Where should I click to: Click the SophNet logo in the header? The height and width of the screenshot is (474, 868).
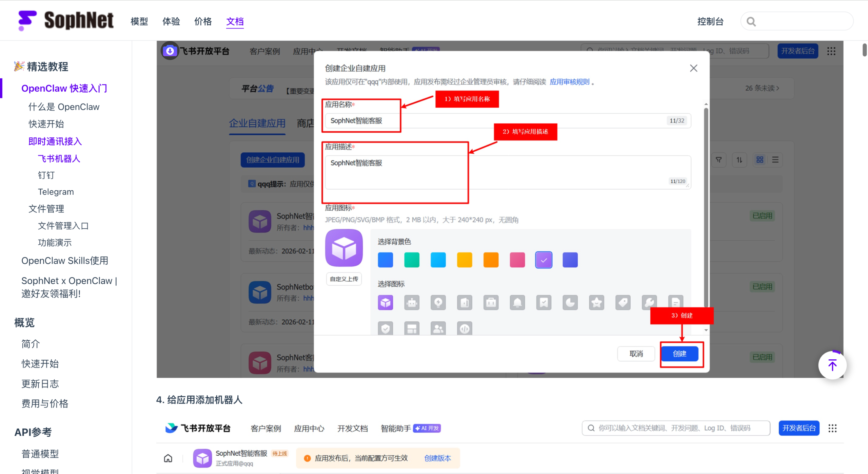click(65, 20)
